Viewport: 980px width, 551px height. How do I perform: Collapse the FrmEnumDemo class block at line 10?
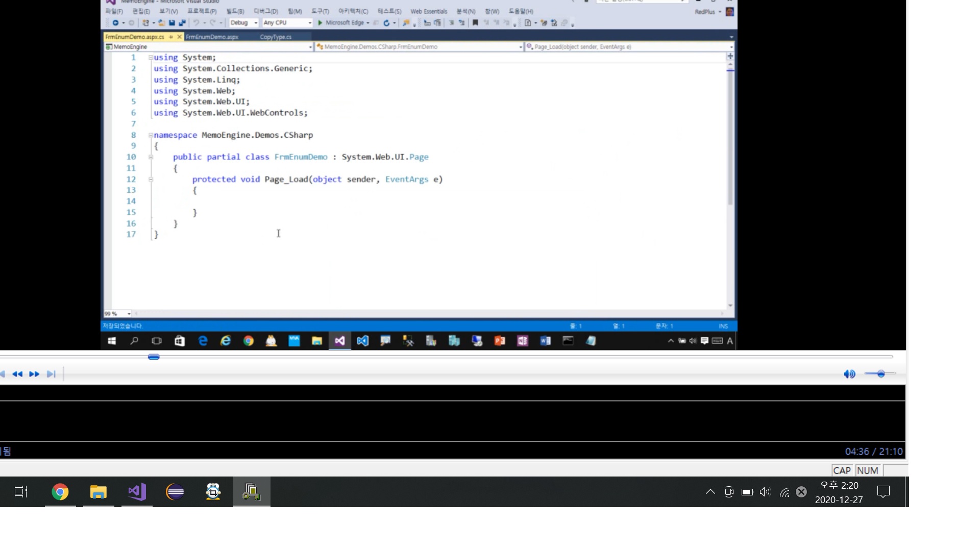pyautogui.click(x=151, y=157)
